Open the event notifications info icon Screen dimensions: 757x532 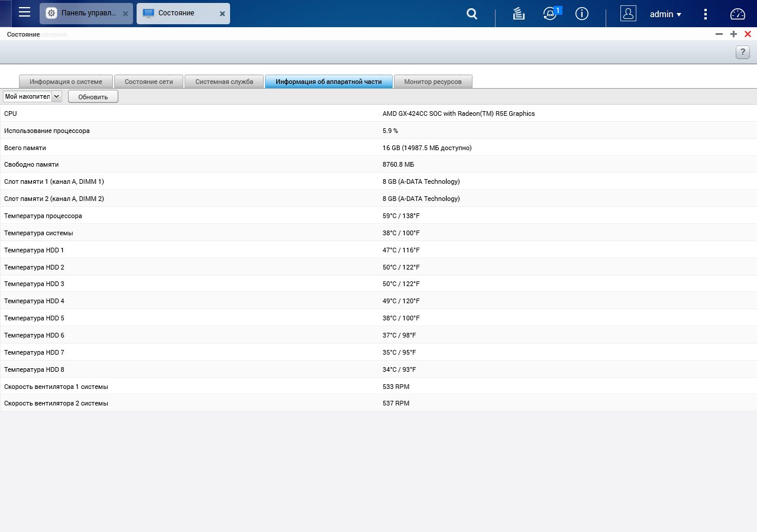[582, 14]
